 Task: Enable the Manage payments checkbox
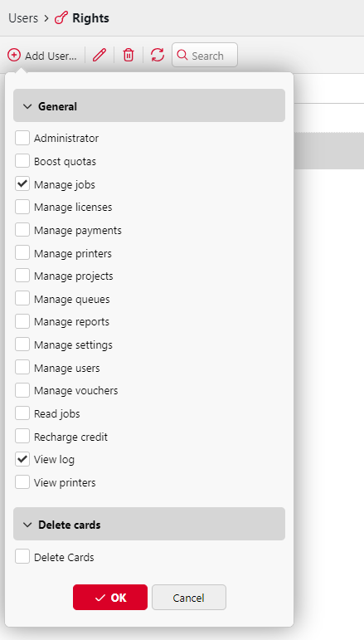22,230
